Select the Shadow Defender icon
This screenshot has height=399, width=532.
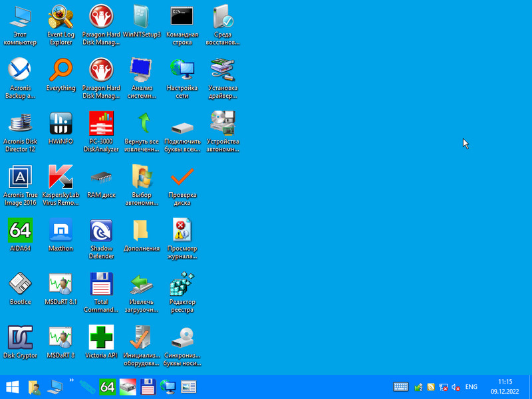101,239
